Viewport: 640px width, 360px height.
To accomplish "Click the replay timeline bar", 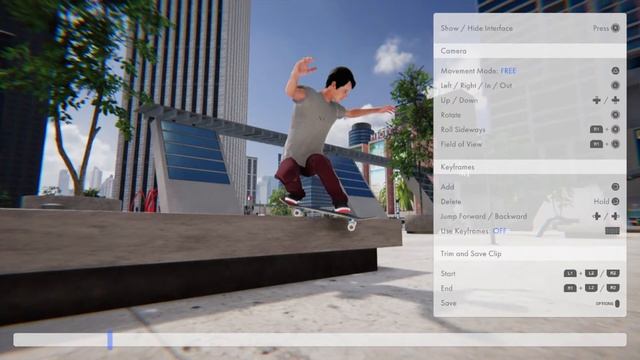I will tap(320, 340).
